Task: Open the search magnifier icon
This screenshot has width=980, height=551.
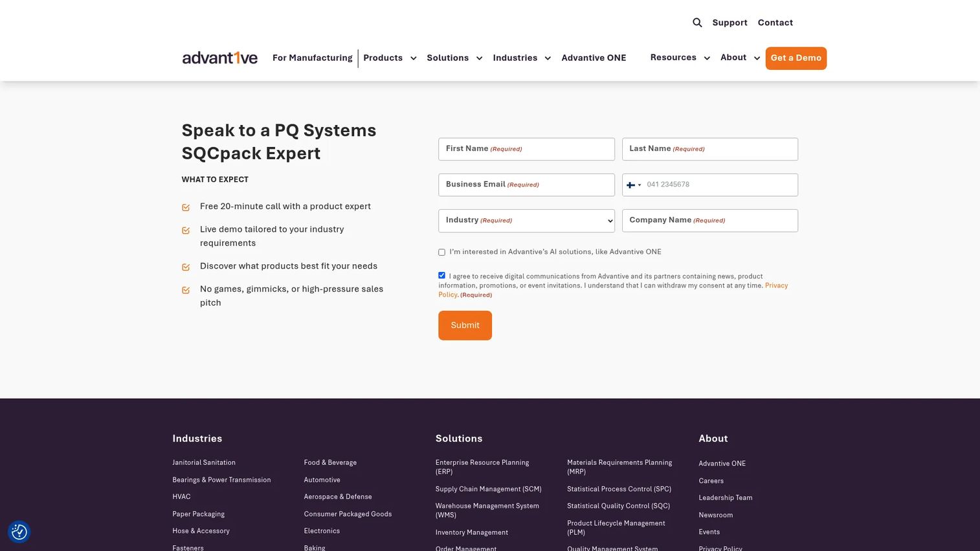Action: 697,23
